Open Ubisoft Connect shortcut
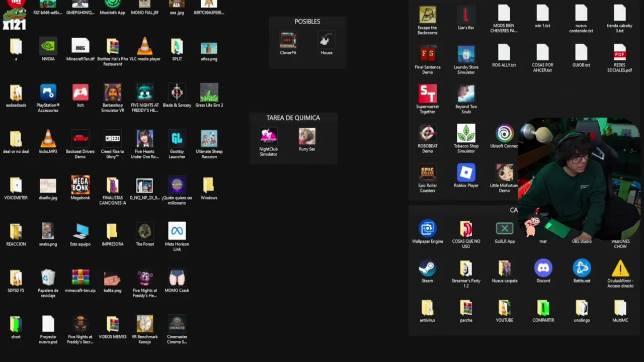The image size is (644, 362). click(x=504, y=133)
